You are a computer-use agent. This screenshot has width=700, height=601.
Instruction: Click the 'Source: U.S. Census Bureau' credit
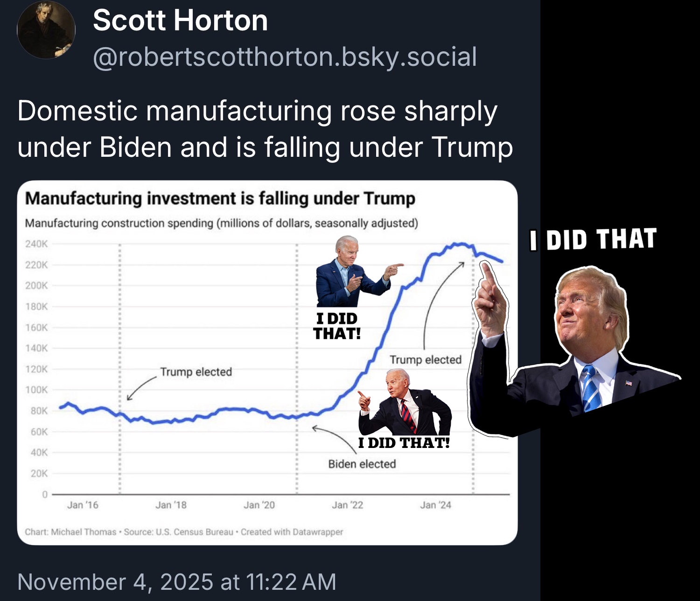tap(178, 532)
